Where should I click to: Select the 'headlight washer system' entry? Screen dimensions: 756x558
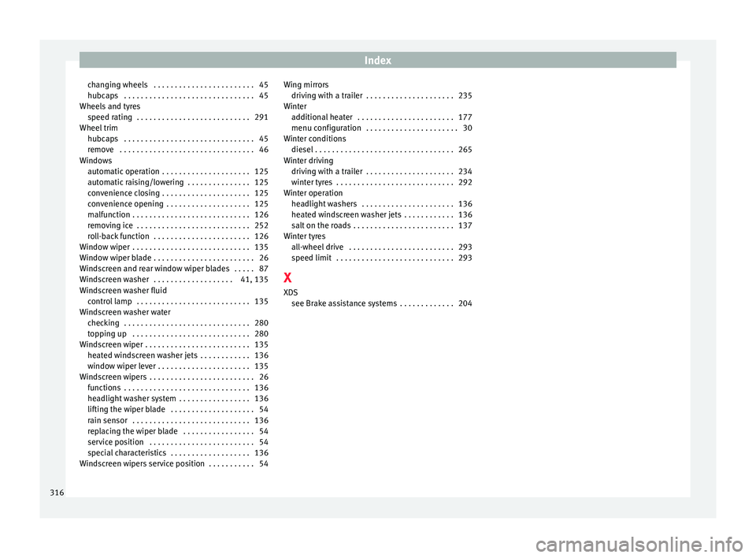point(178,399)
